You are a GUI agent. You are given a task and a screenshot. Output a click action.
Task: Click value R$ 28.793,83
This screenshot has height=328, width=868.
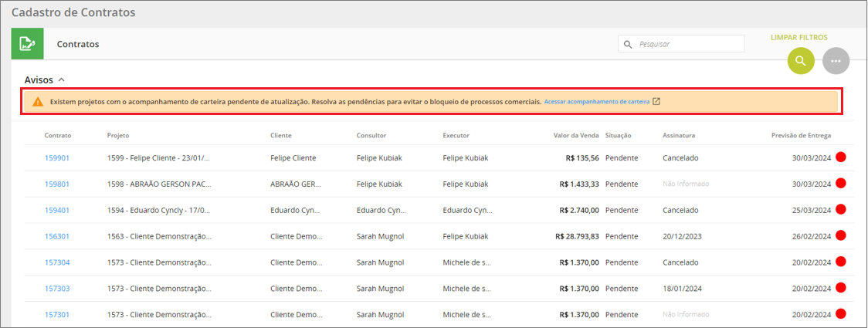click(577, 236)
